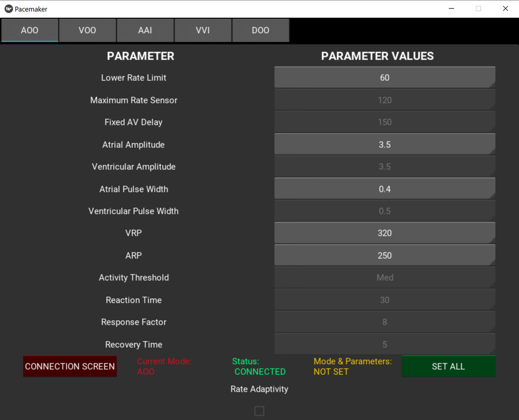Click the Maximum Rate Sensor label
519x420 pixels.
click(x=134, y=100)
